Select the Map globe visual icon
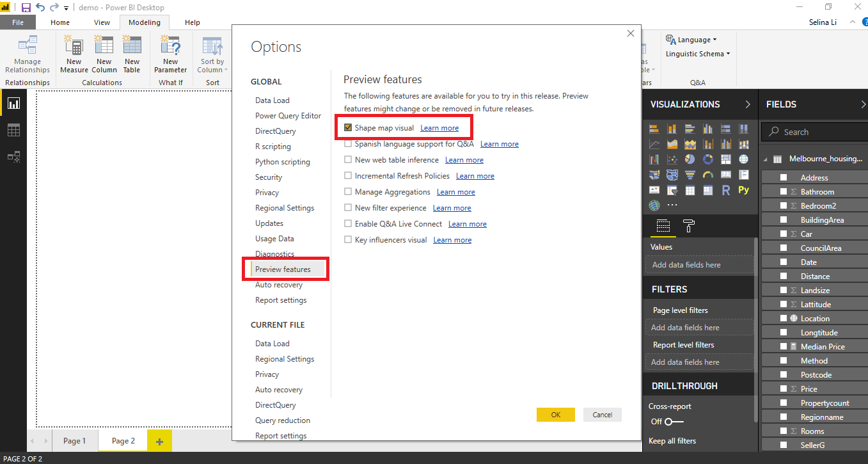This screenshot has width=868, height=464. coord(743,159)
